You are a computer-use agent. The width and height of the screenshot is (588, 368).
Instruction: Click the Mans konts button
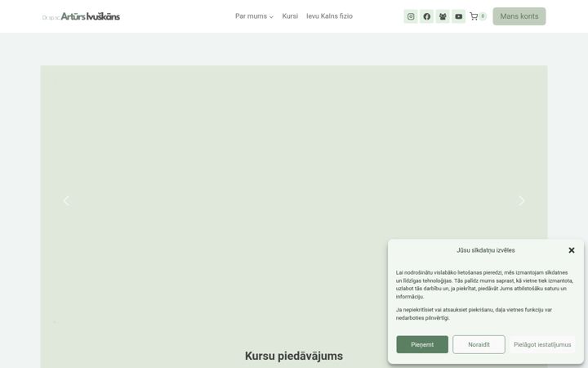coord(519,16)
